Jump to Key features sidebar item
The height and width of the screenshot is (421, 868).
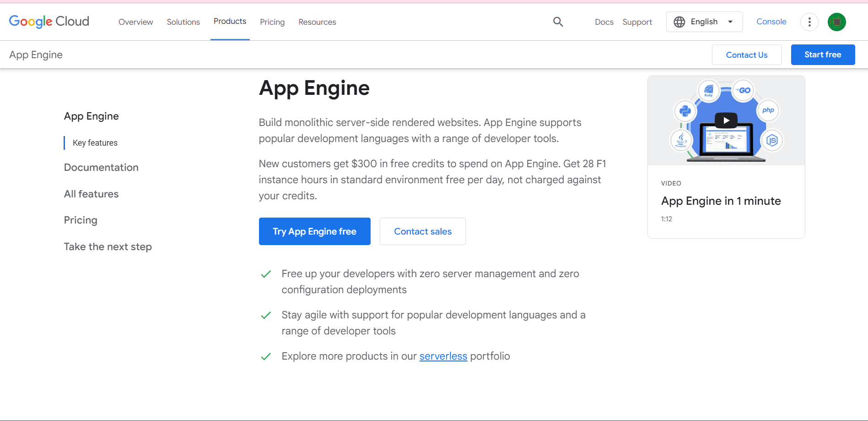pos(95,143)
